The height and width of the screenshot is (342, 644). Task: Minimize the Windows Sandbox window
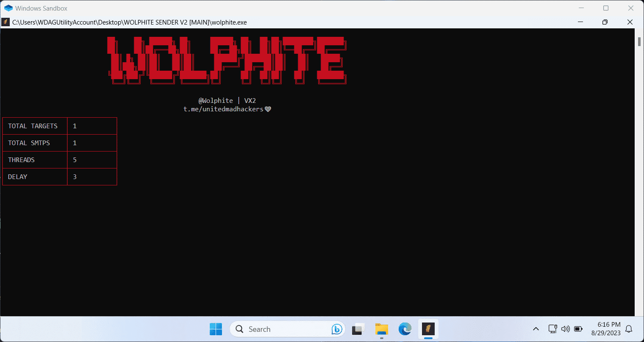click(581, 8)
